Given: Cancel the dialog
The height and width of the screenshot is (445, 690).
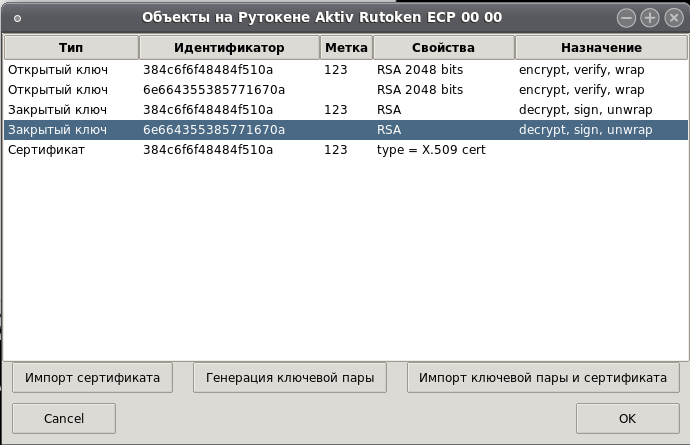Looking at the screenshot, I should pyautogui.click(x=64, y=418).
